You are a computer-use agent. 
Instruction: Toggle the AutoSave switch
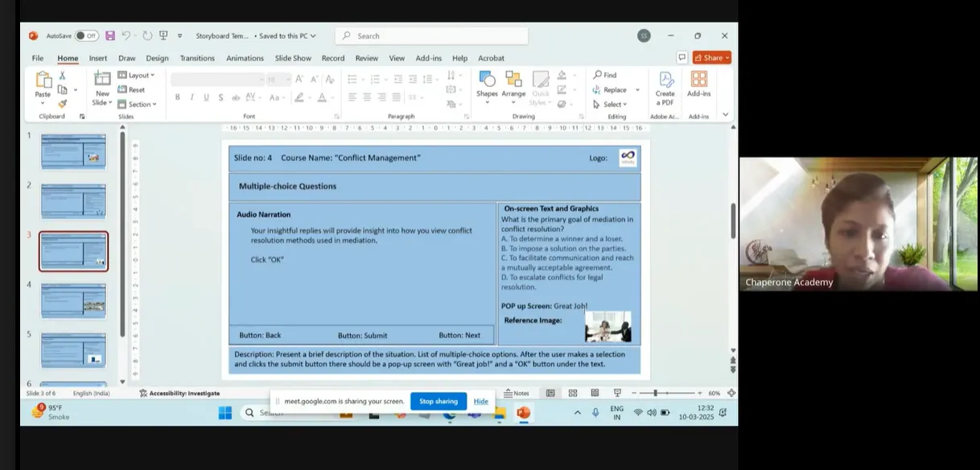87,35
